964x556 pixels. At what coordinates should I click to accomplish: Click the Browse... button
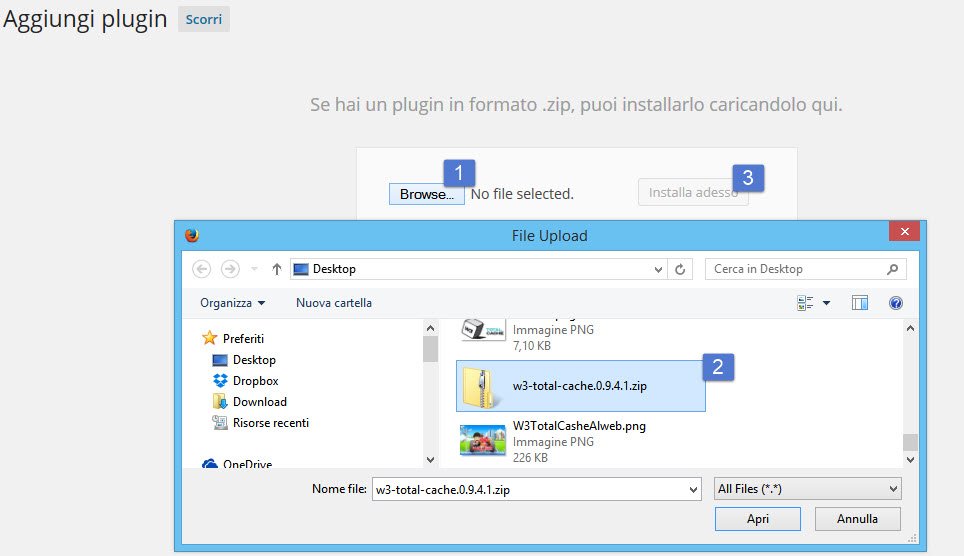tap(427, 194)
